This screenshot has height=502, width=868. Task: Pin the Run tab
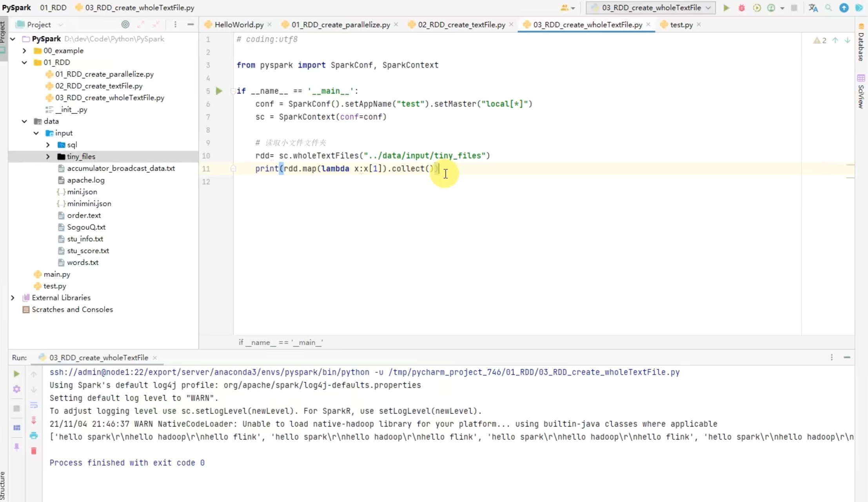[16, 447]
